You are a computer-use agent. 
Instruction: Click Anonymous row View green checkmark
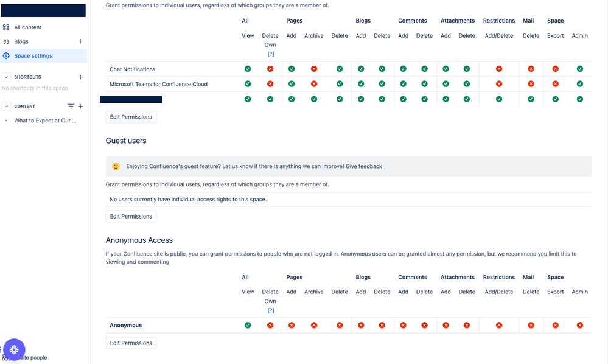(248, 325)
